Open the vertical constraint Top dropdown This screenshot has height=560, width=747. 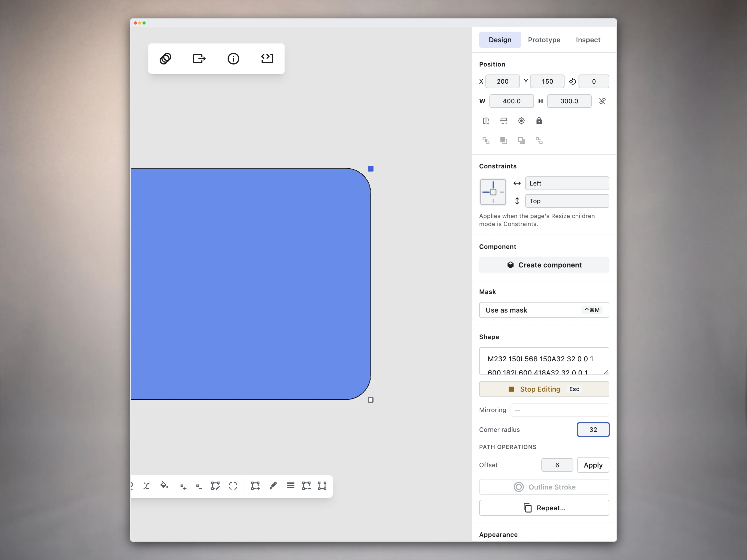coord(567,201)
